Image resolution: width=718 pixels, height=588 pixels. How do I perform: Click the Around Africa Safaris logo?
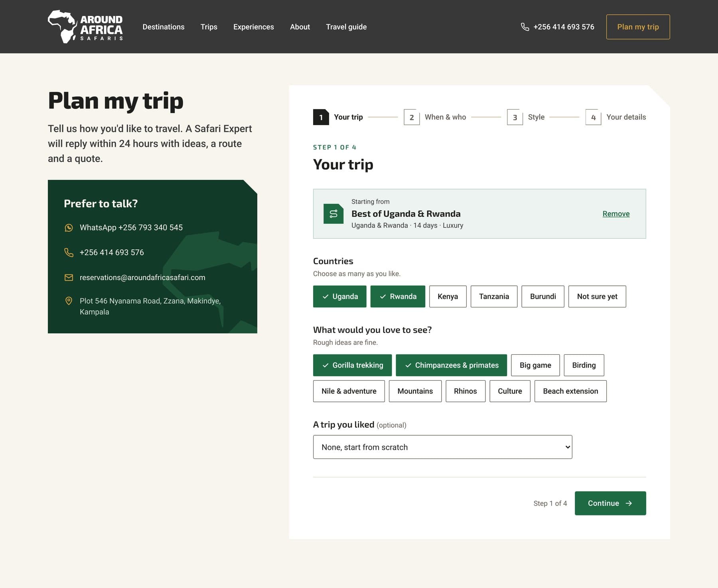pyautogui.click(x=85, y=27)
